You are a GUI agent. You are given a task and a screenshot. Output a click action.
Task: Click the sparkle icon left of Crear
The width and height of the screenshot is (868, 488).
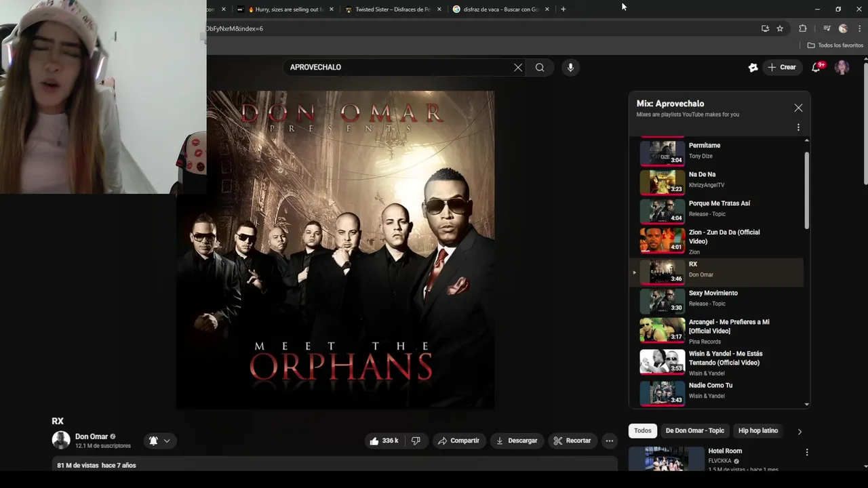[x=753, y=67]
